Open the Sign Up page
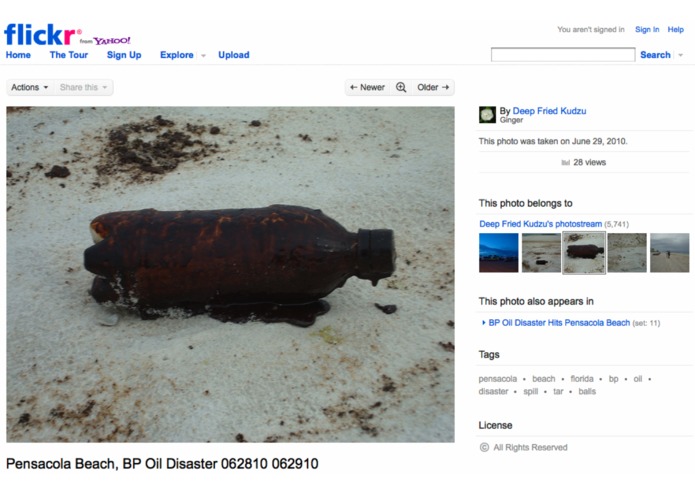695x494 pixels. coord(124,55)
